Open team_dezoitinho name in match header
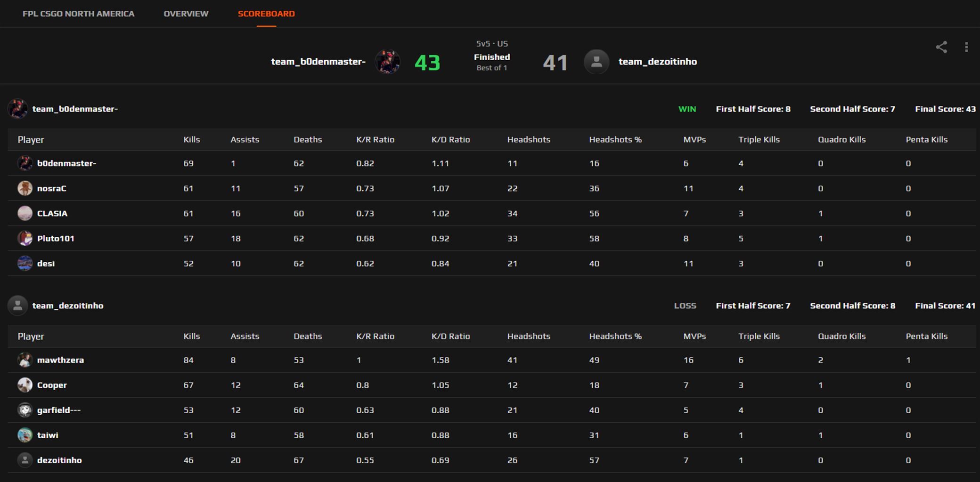This screenshot has width=980, height=482. click(658, 62)
